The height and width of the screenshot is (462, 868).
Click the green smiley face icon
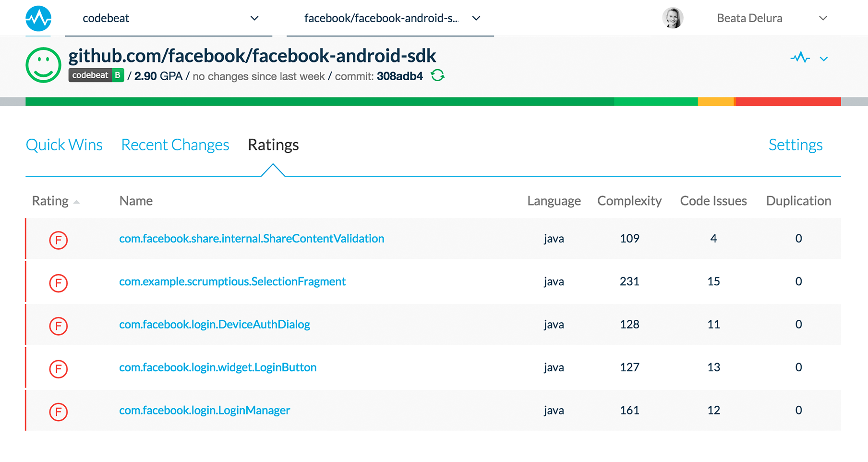[x=43, y=65]
